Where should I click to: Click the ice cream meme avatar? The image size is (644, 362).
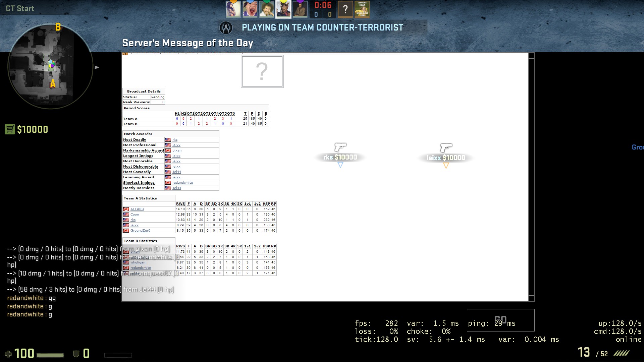pos(362,9)
